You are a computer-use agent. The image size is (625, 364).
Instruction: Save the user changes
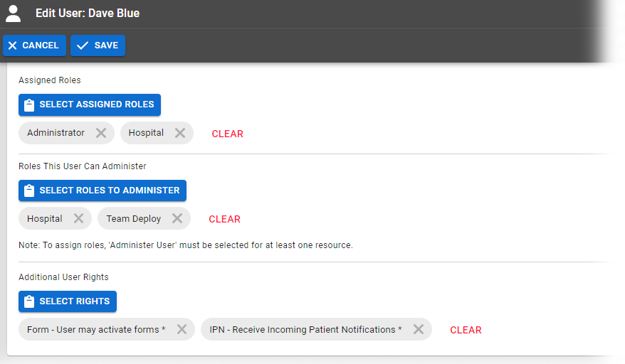[x=98, y=45]
